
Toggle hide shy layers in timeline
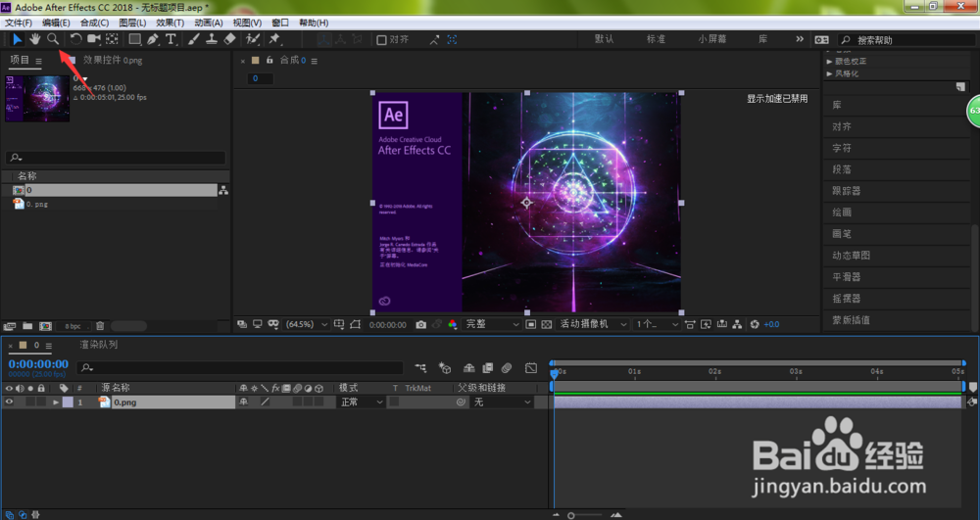[x=468, y=367]
